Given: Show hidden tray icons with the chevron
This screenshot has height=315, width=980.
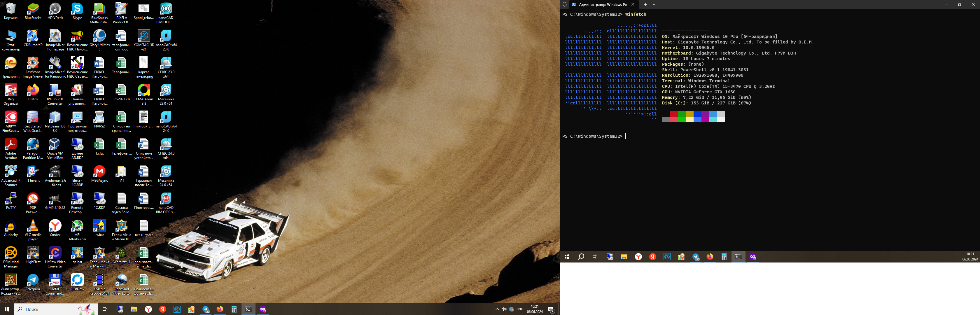Looking at the screenshot, I should (x=497, y=309).
